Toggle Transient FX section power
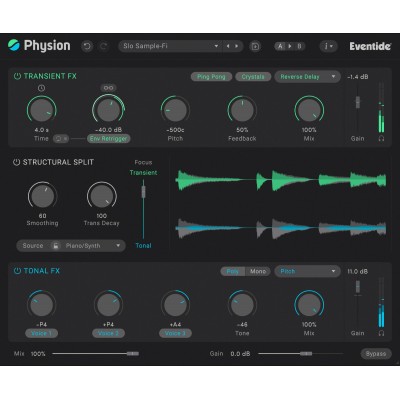 [17, 76]
